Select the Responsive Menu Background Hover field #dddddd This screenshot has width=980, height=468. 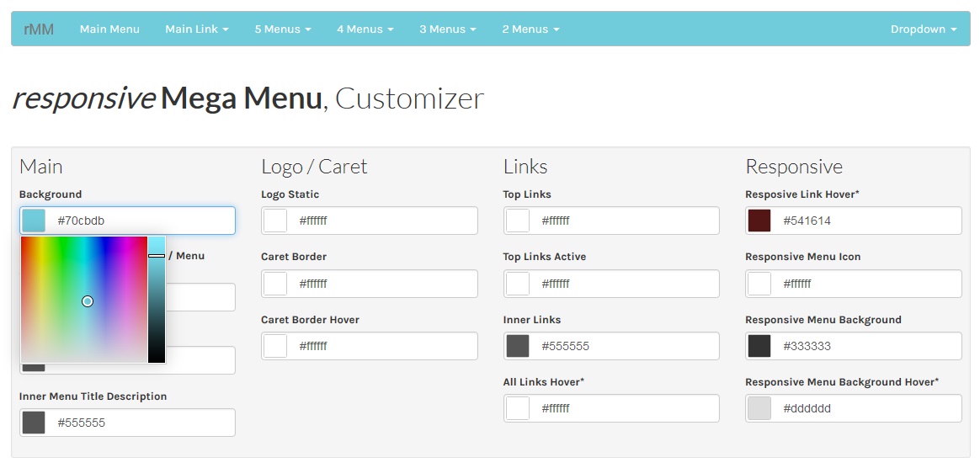tap(853, 408)
